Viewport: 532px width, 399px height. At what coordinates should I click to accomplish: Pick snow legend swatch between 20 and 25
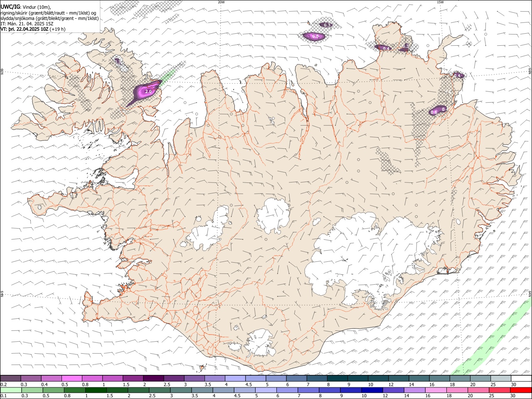tap(480, 378)
